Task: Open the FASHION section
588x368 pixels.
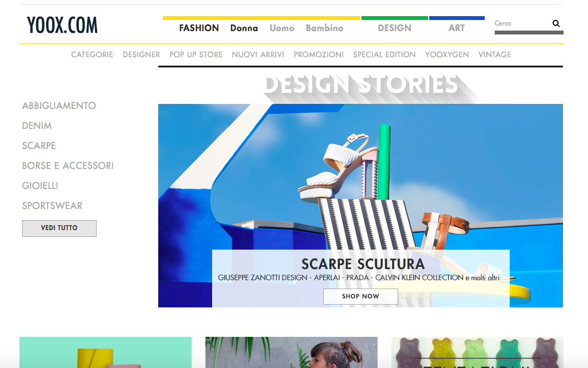Action: click(x=199, y=28)
